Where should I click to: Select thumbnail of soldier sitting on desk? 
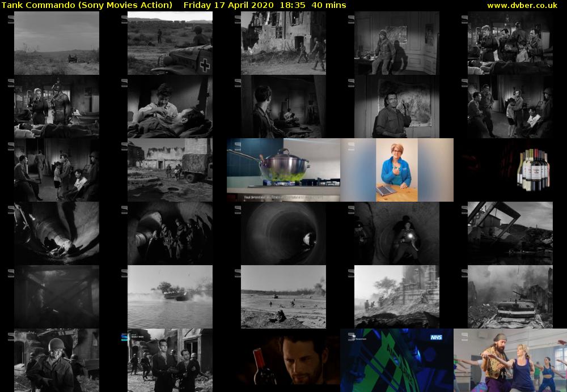[x=397, y=43]
